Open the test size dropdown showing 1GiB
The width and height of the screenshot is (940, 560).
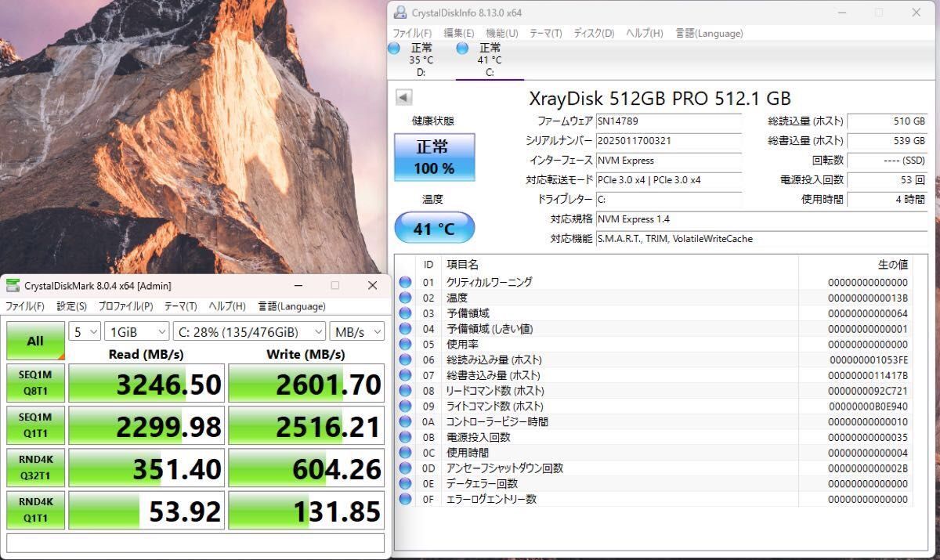[x=137, y=331]
